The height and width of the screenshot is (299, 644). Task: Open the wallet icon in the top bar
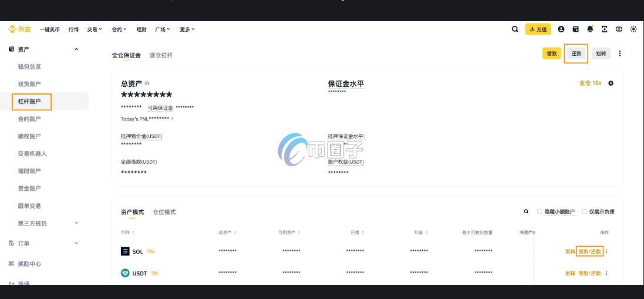click(576, 29)
